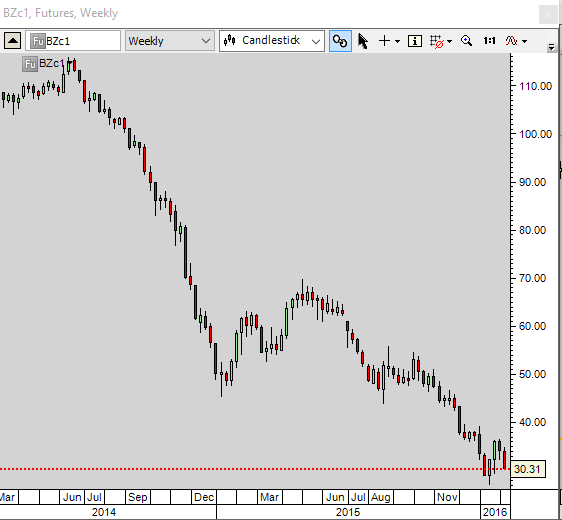This screenshot has height=520, width=562.
Task: Click the 2016 year label on time axis
Action: (x=495, y=512)
